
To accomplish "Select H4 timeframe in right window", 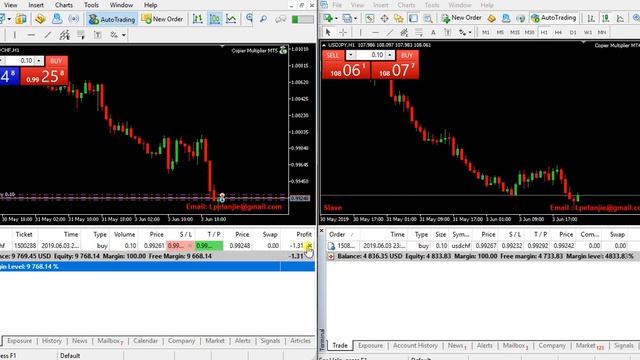I will 558,32.
